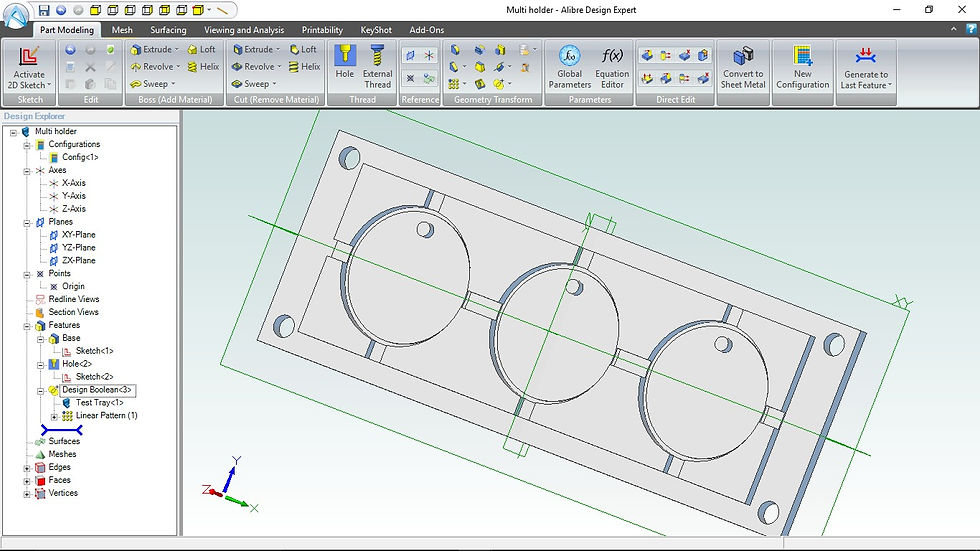
Task: Open the Surfacing tab
Action: coord(168,29)
